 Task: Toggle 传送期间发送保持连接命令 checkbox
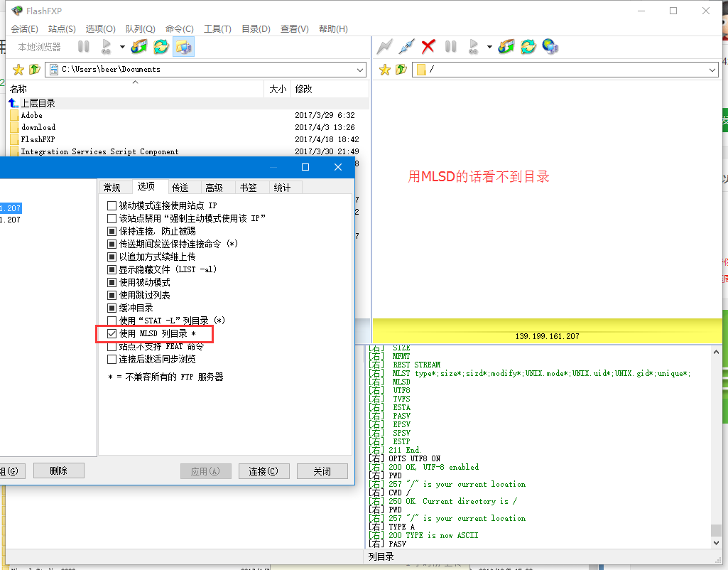click(112, 244)
